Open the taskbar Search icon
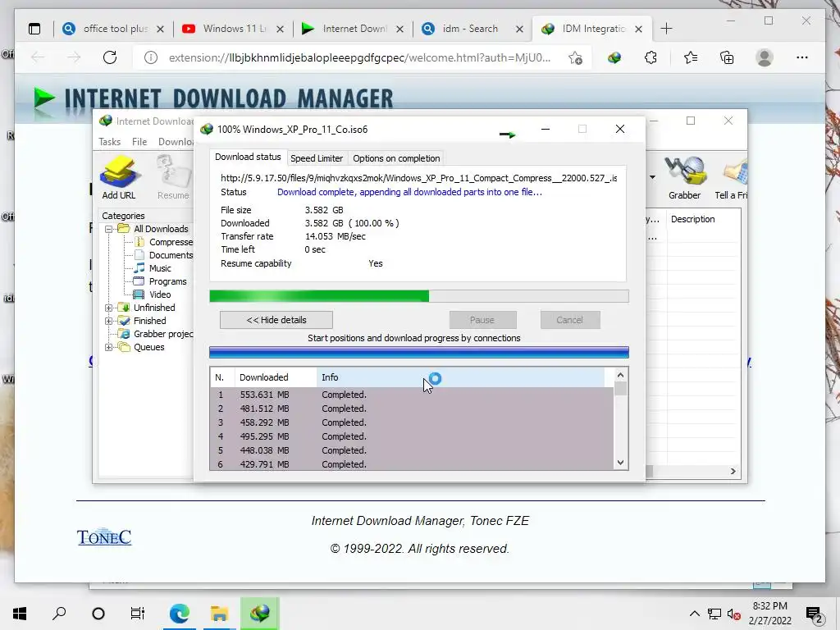This screenshot has width=840, height=630. [x=59, y=614]
